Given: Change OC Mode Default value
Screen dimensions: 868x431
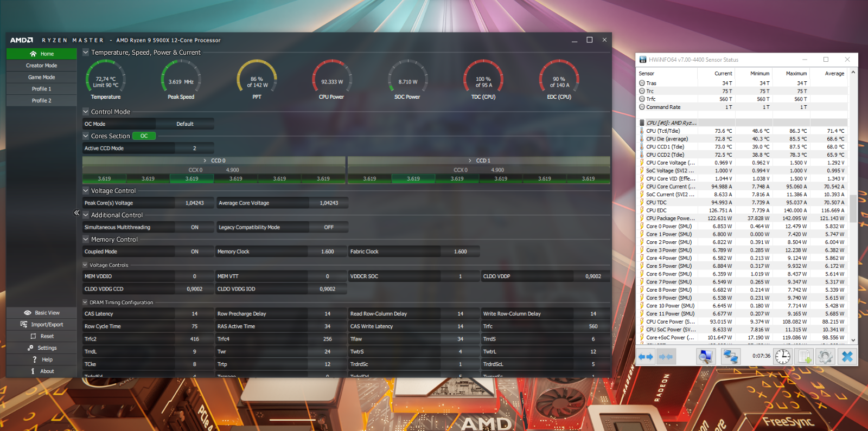Looking at the screenshot, I should click(x=185, y=124).
